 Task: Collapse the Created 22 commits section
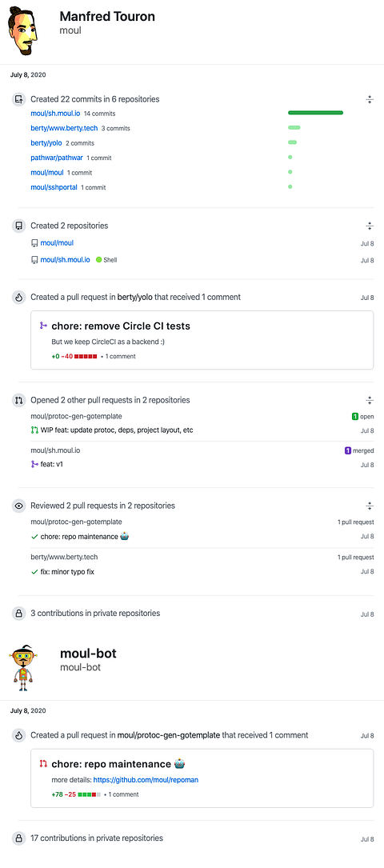[370, 100]
